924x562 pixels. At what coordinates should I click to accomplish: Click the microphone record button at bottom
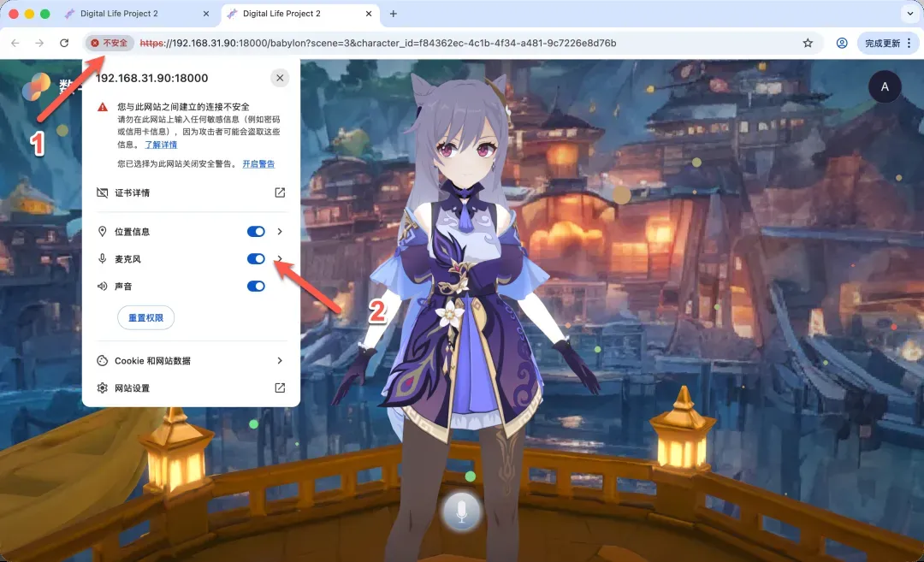pos(461,512)
